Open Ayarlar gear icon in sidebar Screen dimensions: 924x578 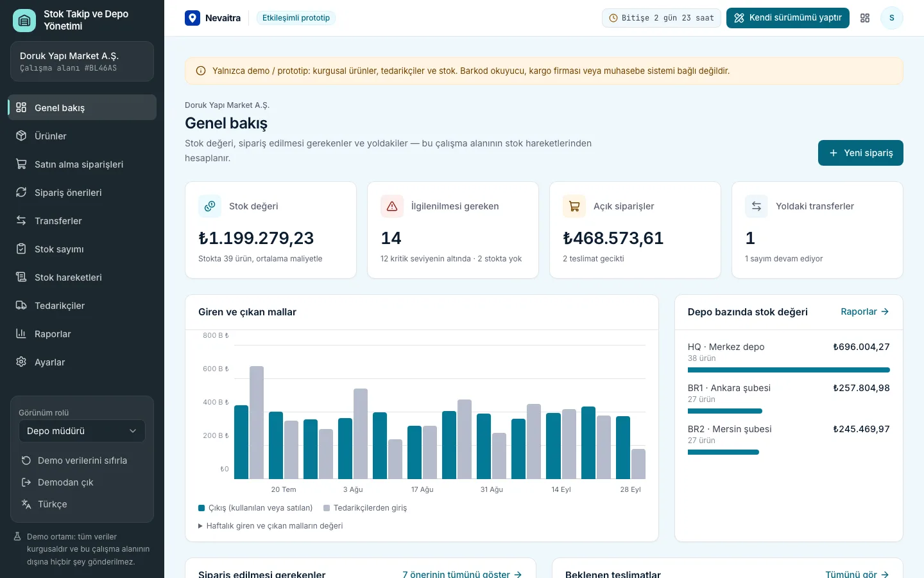(21, 362)
